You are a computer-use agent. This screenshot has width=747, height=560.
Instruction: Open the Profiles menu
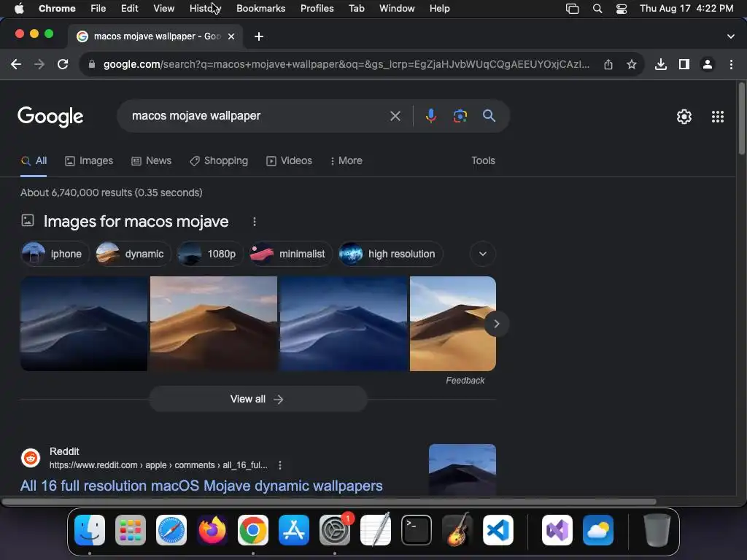[x=317, y=9]
